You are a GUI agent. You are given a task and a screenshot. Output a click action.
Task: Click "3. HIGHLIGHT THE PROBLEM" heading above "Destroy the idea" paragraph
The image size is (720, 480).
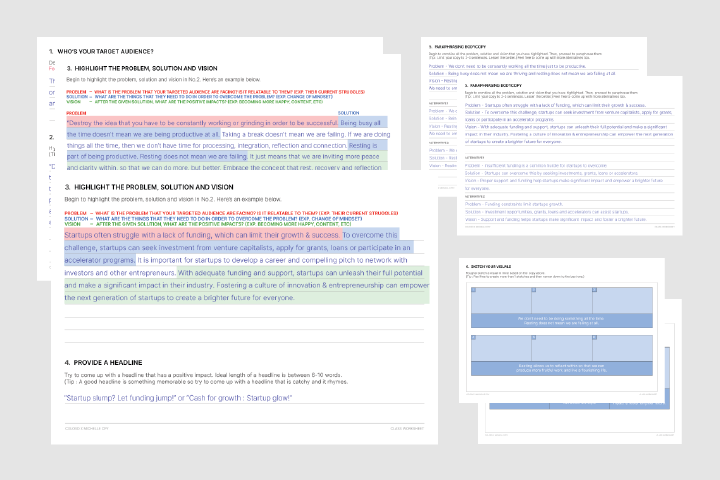coord(142,68)
